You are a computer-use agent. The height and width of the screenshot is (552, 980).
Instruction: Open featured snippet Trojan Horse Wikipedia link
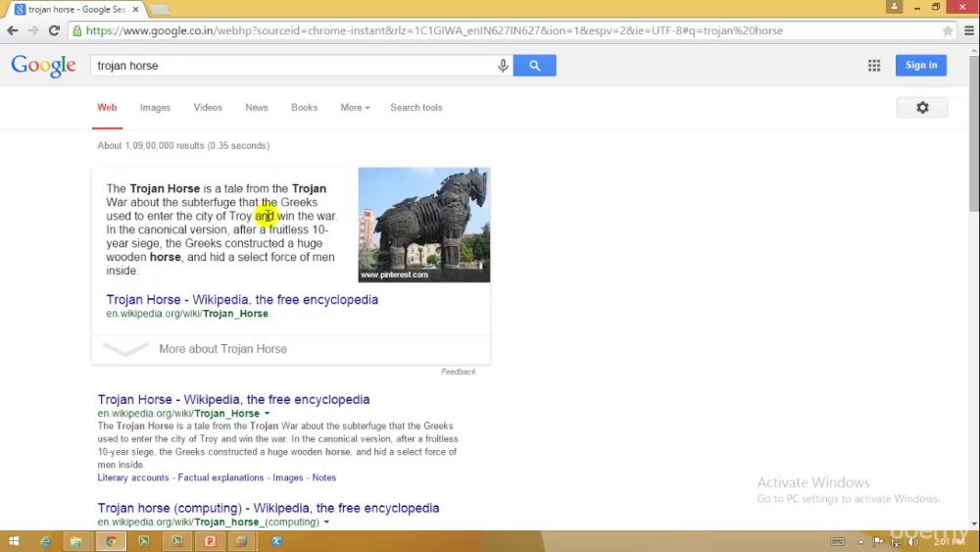pos(242,299)
